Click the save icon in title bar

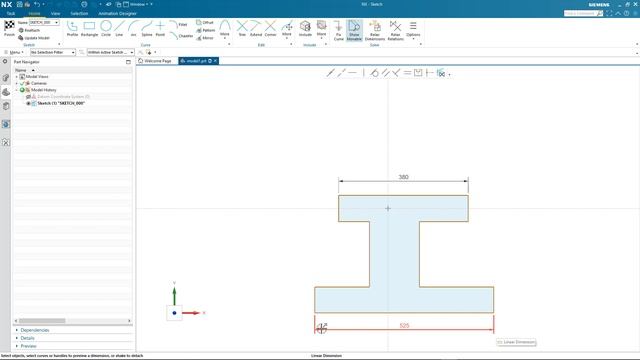[x=20, y=4]
